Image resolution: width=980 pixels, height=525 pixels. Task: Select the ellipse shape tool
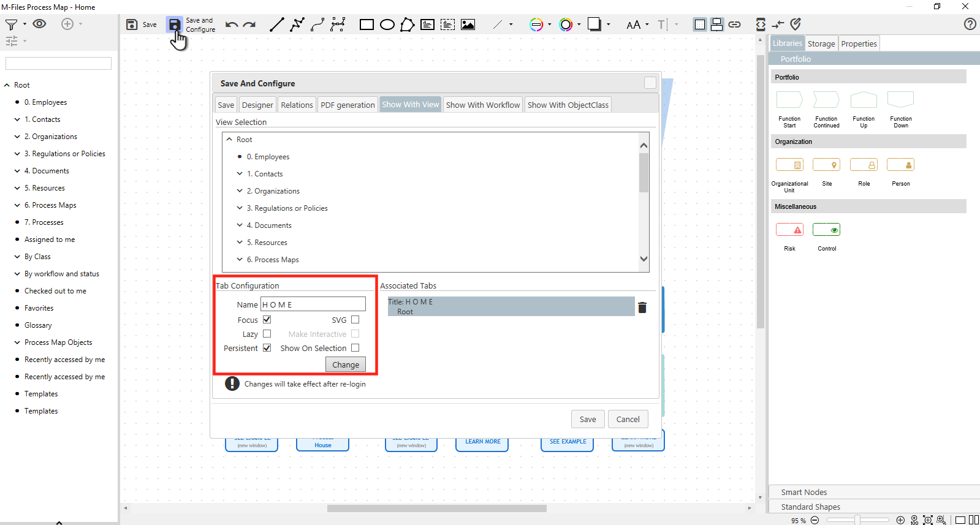pyautogui.click(x=387, y=25)
